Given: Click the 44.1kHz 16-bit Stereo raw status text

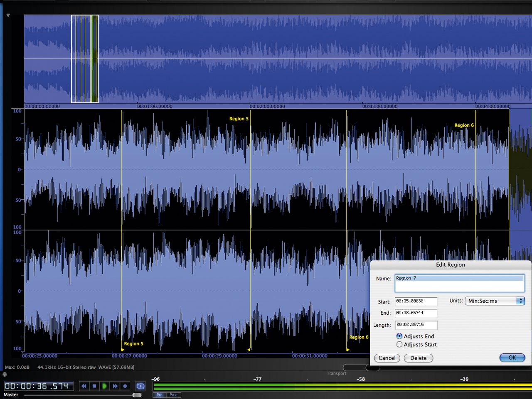Looking at the screenshot, I should [x=66, y=367].
